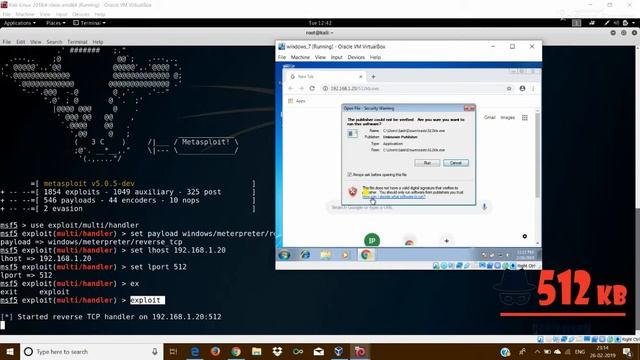Open the media player icon on the Windows 7 taskbar
The width and height of the screenshot is (640, 360).
point(345,255)
